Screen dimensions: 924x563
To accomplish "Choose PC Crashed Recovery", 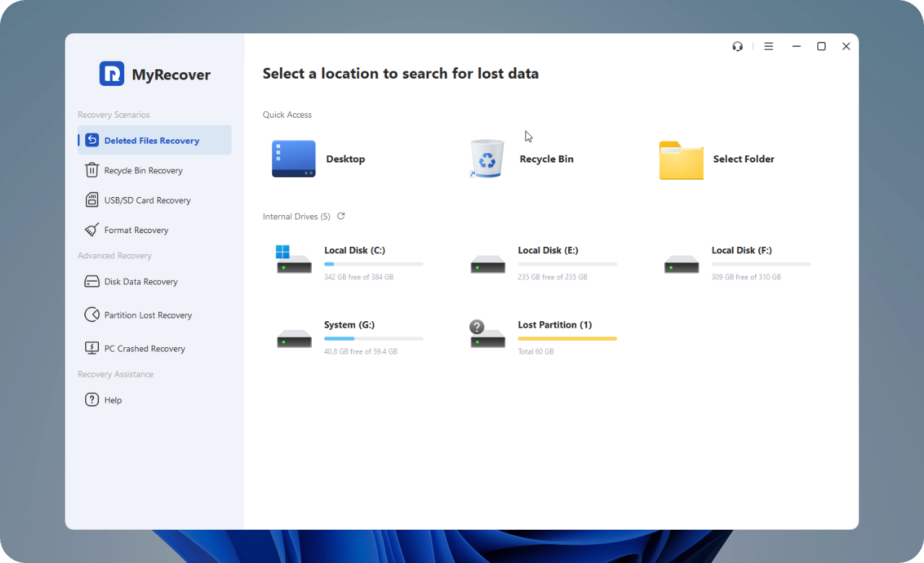I will pyautogui.click(x=144, y=349).
